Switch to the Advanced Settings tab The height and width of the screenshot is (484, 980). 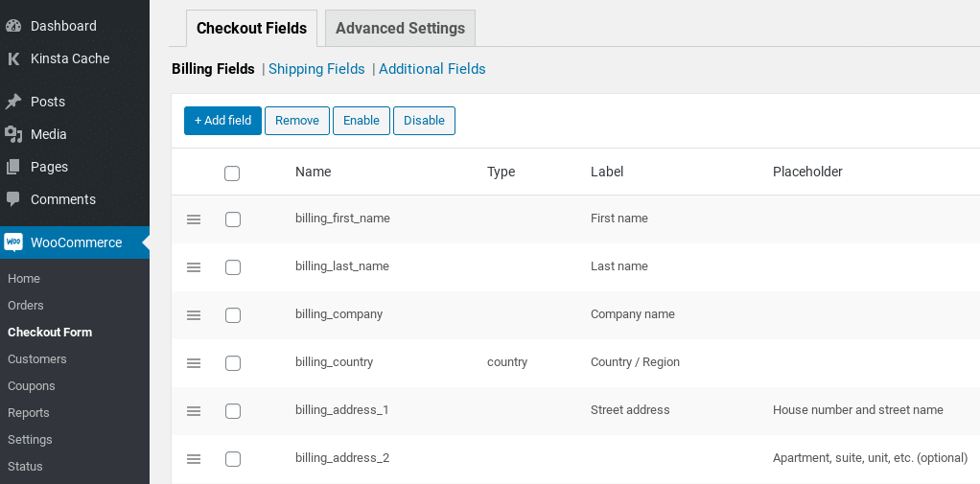point(400,28)
